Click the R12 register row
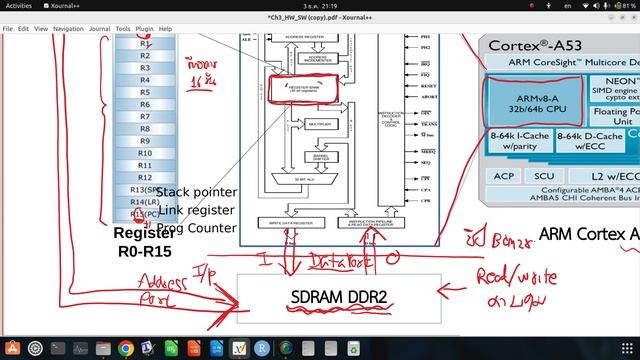 pos(145,178)
